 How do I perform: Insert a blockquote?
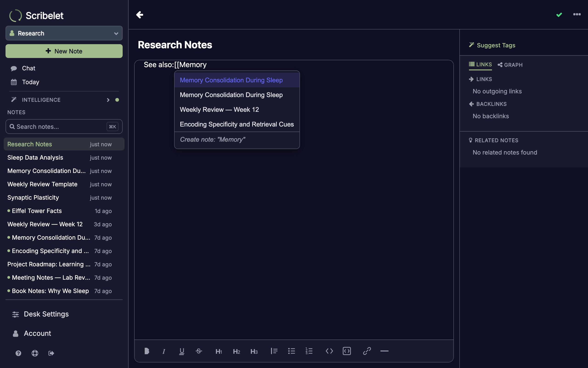pos(274,351)
